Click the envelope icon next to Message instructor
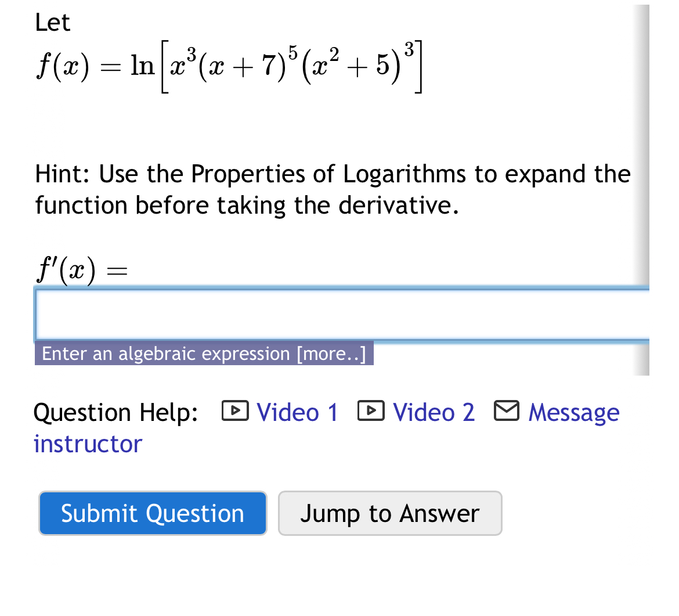Viewport: 679px width, 616px height. tap(506, 410)
